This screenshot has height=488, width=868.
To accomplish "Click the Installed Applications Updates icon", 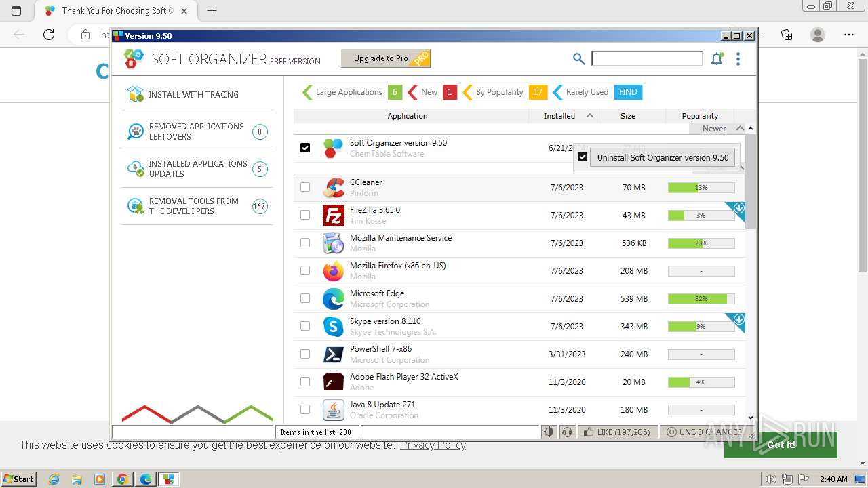I will pos(136,169).
